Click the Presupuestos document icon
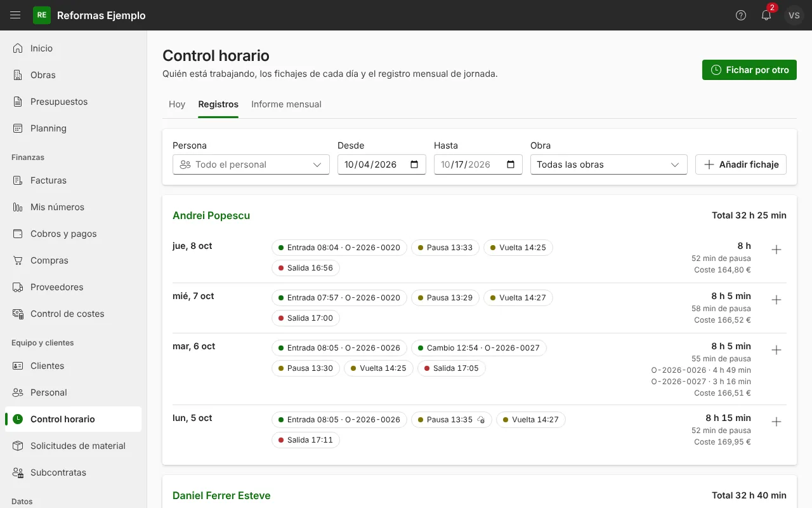This screenshot has height=508, width=812. click(x=18, y=102)
